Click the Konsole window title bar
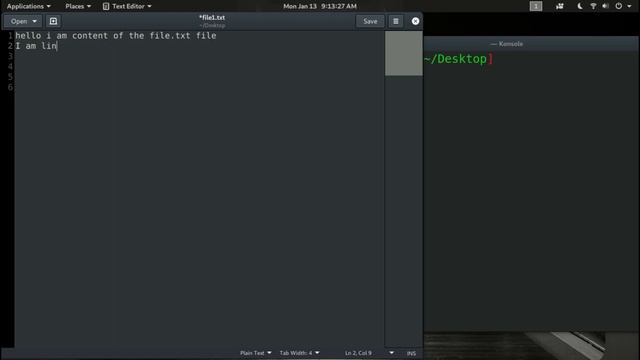 click(531, 44)
